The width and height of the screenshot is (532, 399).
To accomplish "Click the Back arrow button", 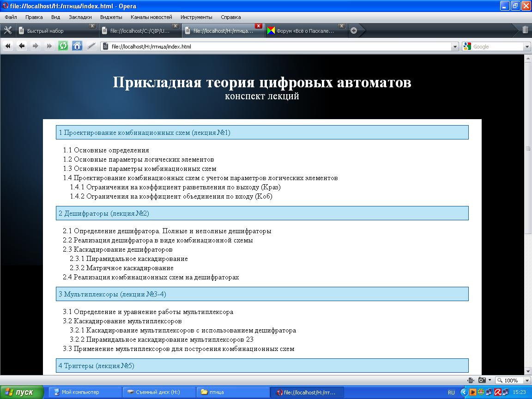I will pyautogui.click(x=22, y=46).
